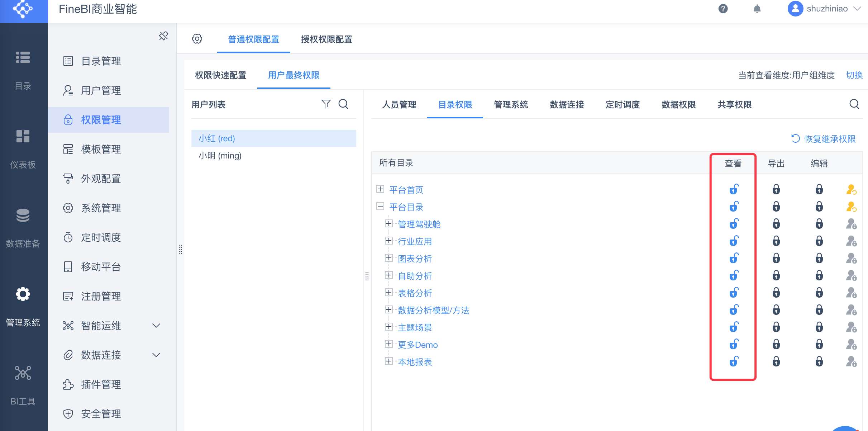Select user 小明 (ming) in list
The height and width of the screenshot is (431, 868).
coord(220,156)
